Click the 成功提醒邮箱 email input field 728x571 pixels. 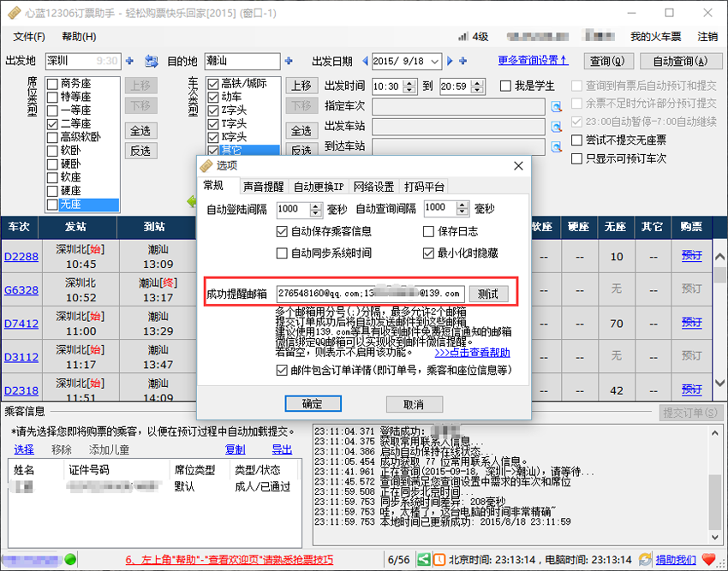(371, 294)
